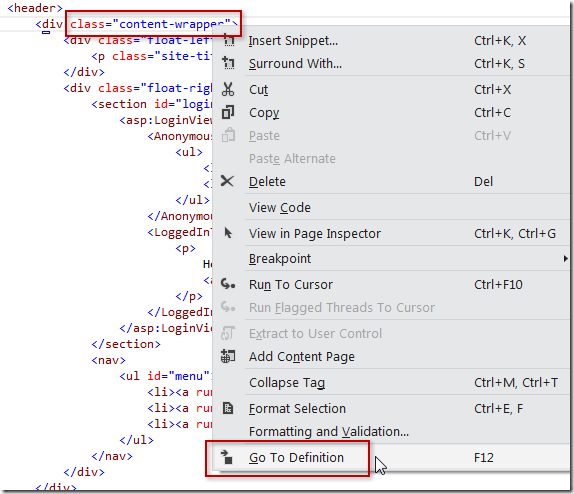Click the Surround With icon
This screenshot has width=574, height=494.
click(x=228, y=63)
